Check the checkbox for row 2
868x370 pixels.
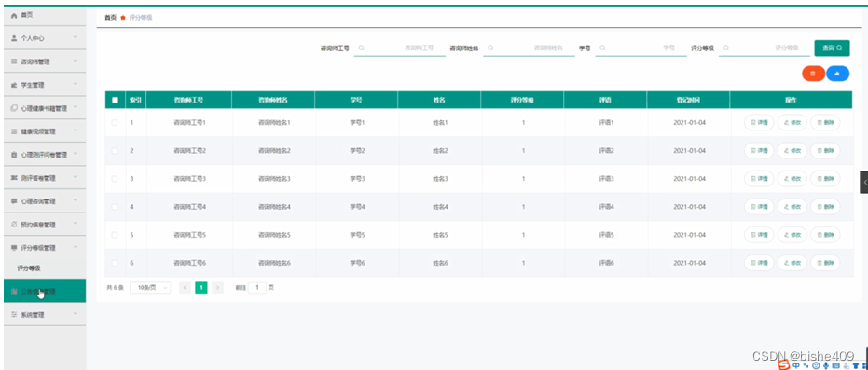coord(115,150)
